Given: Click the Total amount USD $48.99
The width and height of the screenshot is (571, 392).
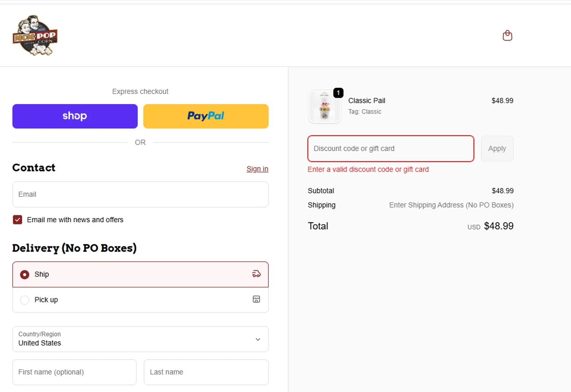Looking at the screenshot, I should point(490,226).
